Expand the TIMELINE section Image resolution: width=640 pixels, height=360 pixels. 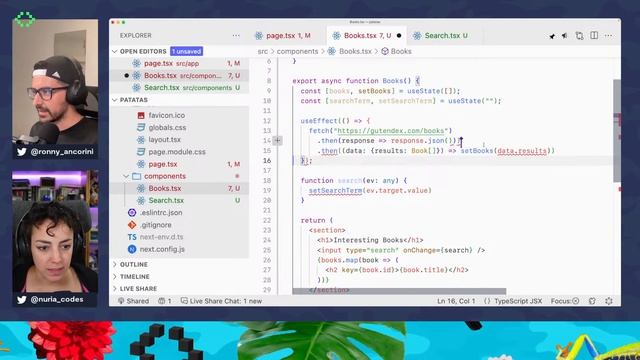pos(115,277)
